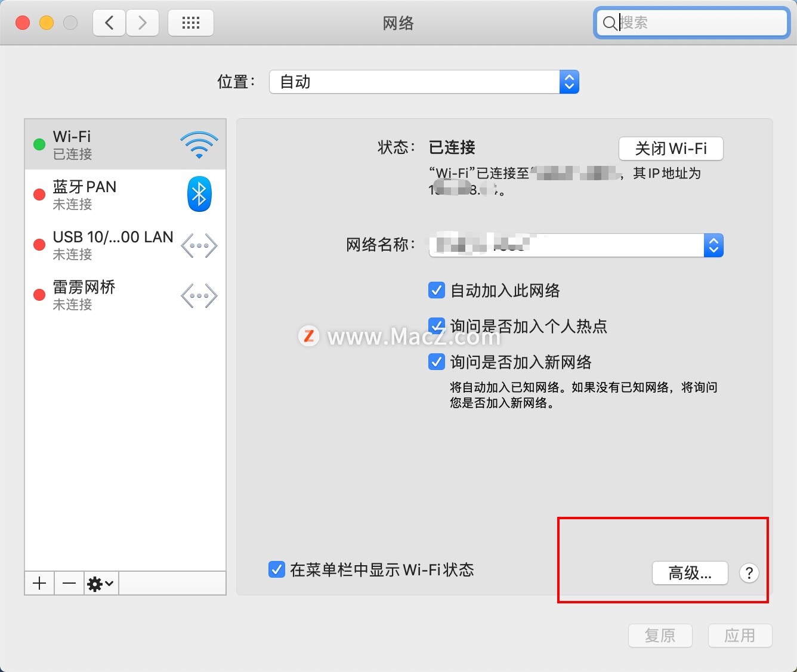Click the 应用 apply button
This screenshot has width=797, height=672.
click(740, 636)
